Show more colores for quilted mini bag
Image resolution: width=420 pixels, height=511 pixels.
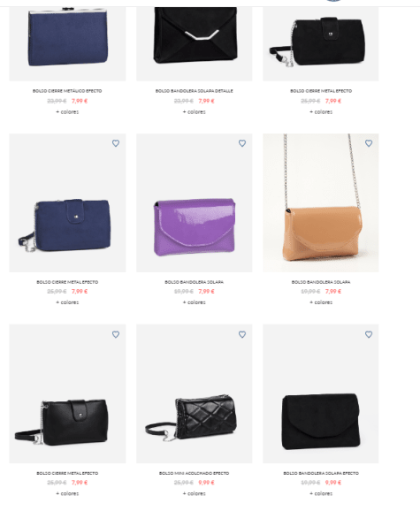click(x=195, y=493)
